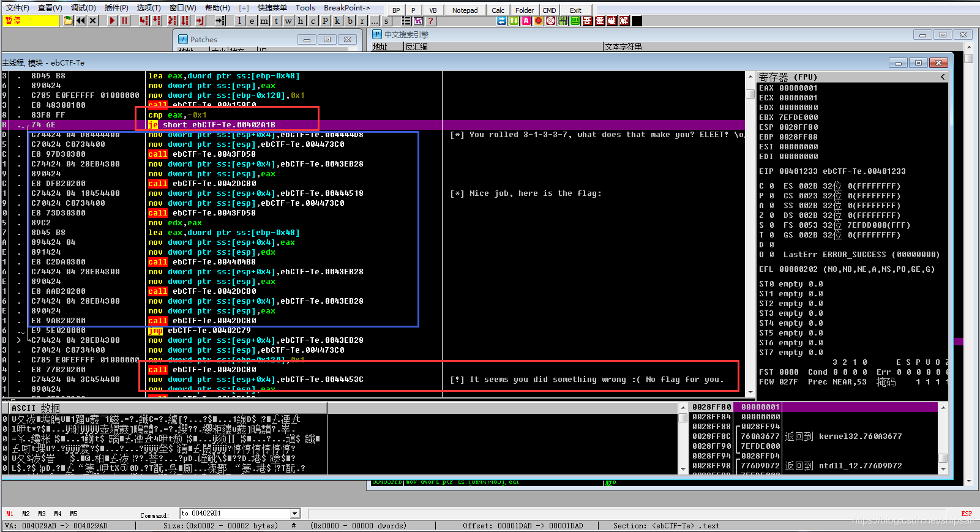Click the Calc button
Screen dimensions: 980x532
(498, 10)
